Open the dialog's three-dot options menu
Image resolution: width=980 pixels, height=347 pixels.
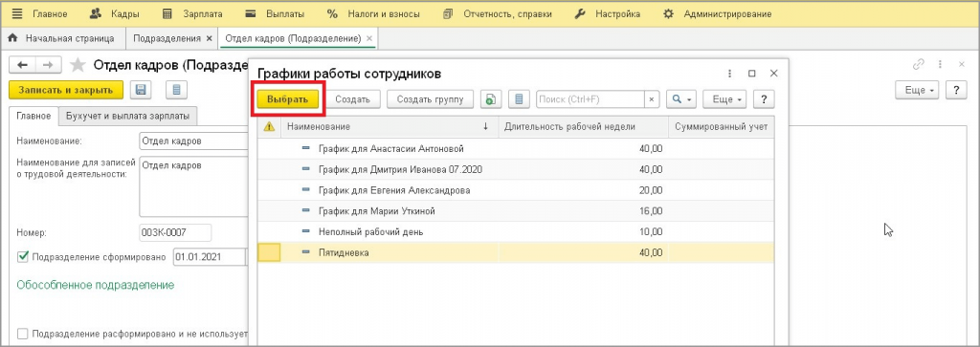click(x=729, y=74)
